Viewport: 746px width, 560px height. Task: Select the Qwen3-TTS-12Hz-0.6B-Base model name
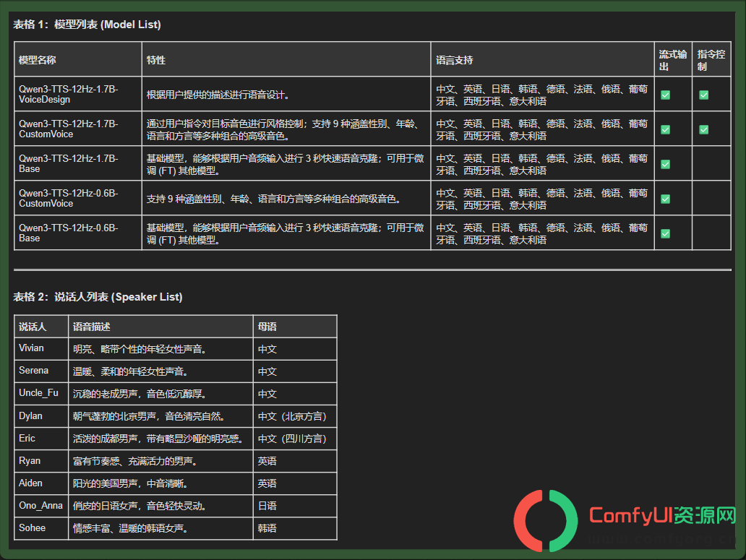pyautogui.click(x=69, y=233)
